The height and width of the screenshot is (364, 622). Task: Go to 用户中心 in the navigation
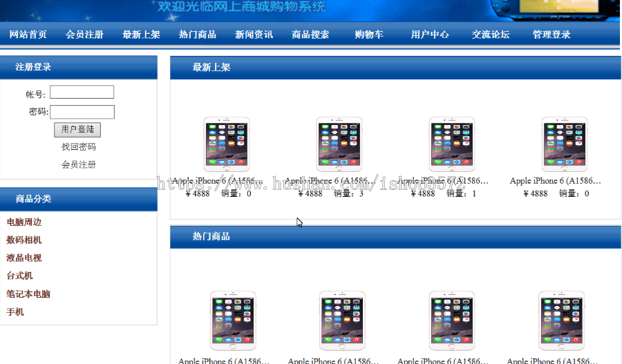(x=430, y=35)
